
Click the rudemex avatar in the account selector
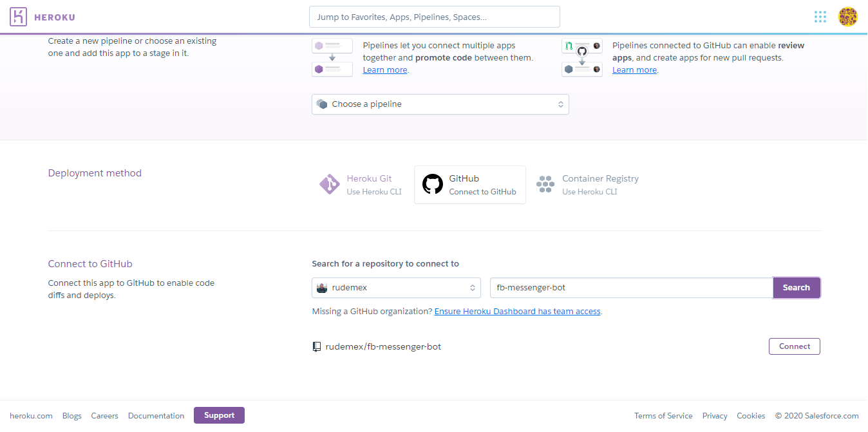coord(322,288)
